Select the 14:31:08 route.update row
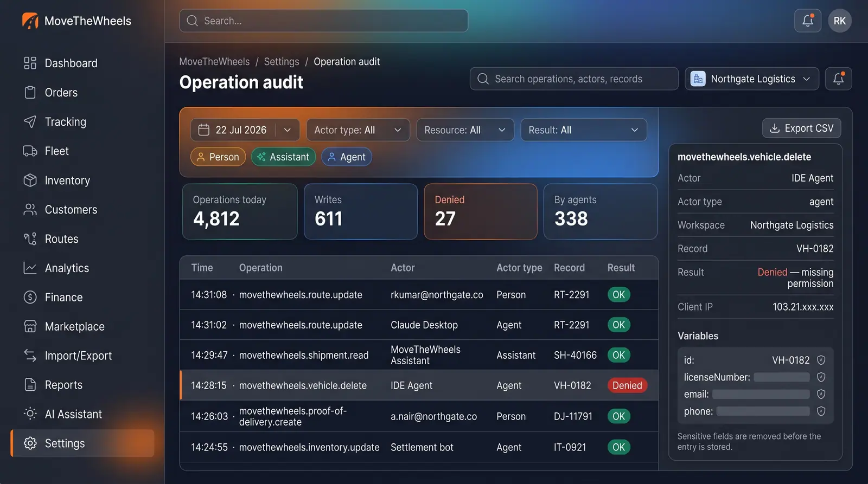The height and width of the screenshot is (484, 868). [x=419, y=295]
